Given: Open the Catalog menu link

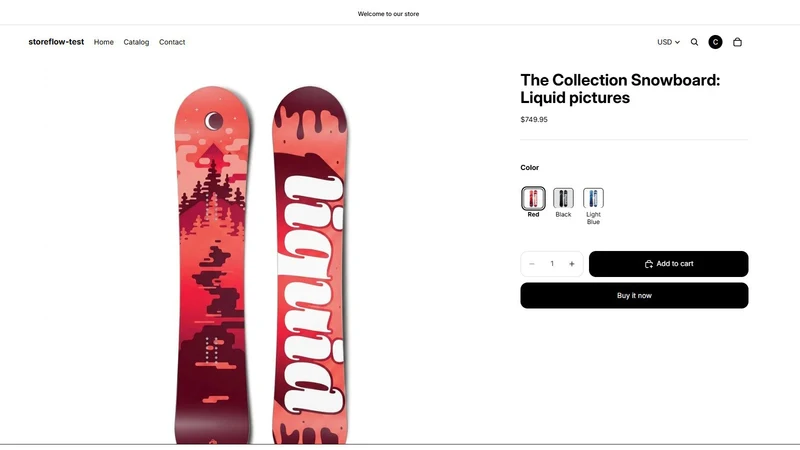Looking at the screenshot, I should [136, 42].
